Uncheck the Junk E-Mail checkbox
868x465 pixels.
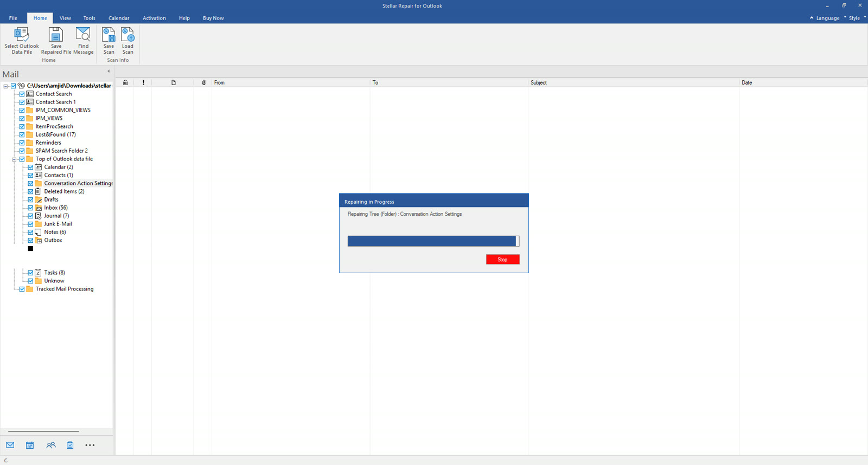tap(30, 224)
